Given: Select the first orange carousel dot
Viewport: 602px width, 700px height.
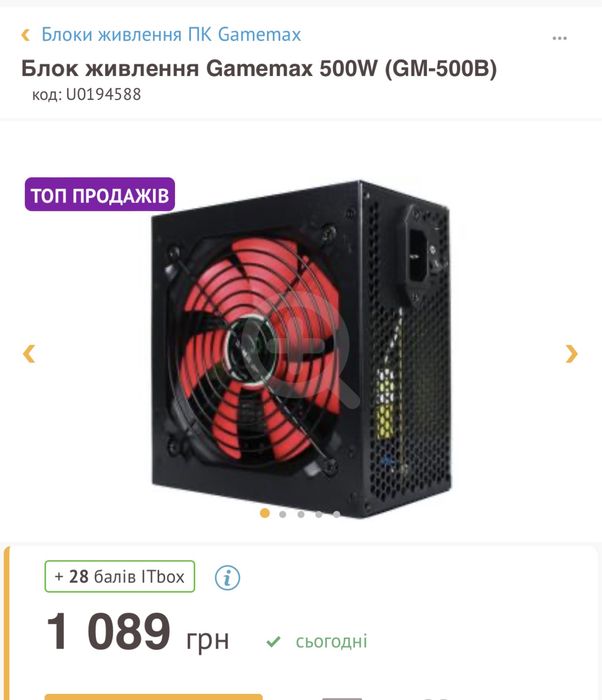Looking at the screenshot, I should (x=264, y=513).
